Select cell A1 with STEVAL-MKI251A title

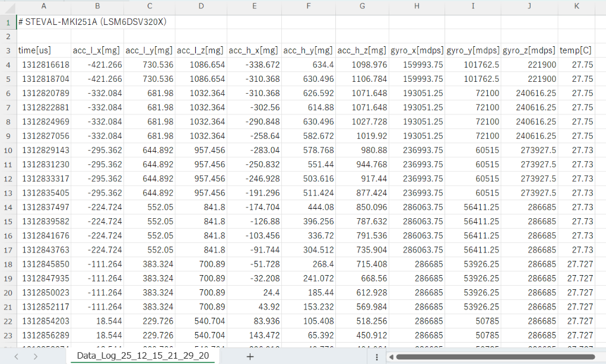pyautogui.click(x=44, y=21)
